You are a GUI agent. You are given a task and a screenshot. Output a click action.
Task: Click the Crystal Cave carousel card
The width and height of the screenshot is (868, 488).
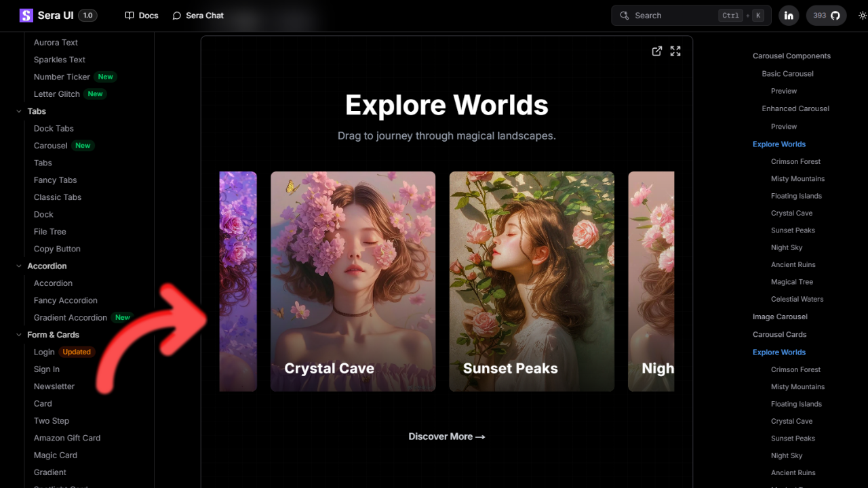pos(353,281)
